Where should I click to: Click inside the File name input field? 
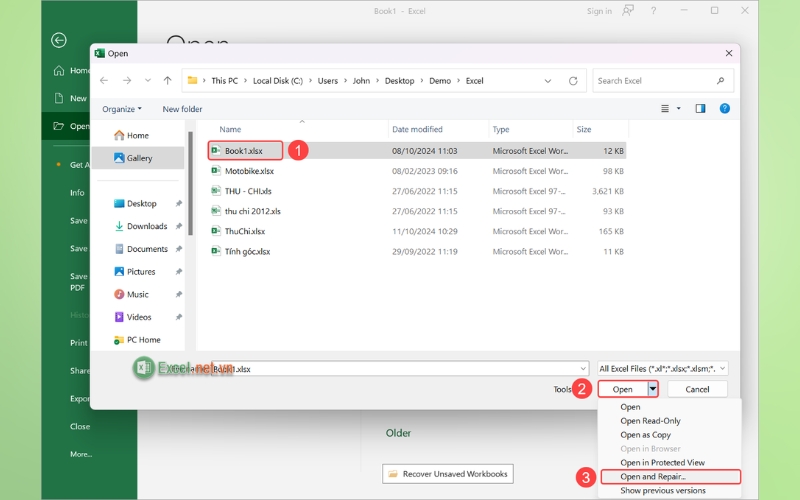point(400,368)
